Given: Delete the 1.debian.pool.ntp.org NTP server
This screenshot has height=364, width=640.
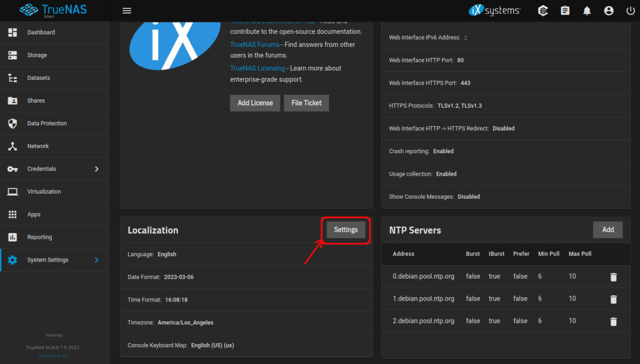Looking at the screenshot, I should (x=613, y=299).
